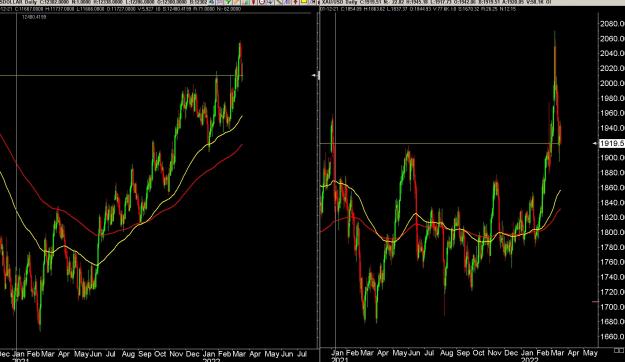This screenshot has width=625, height=362.
Task: Click the 1980.0 price axis label
Action: point(612,98)
